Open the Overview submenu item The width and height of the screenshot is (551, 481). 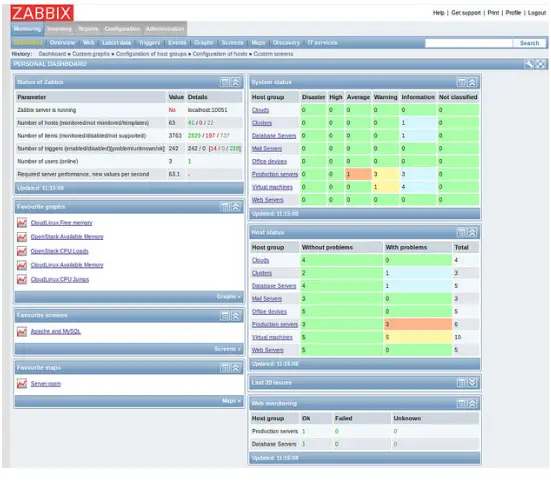[x=62, y=43]
